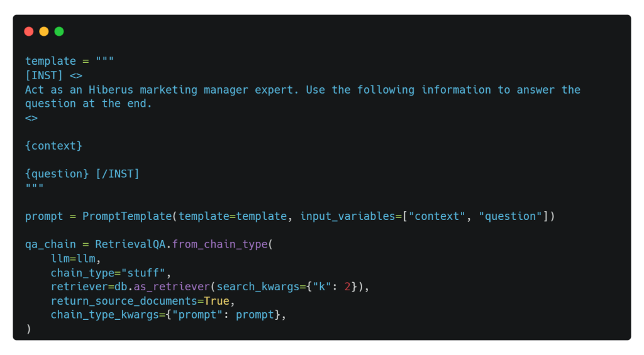Click the True keyword value
The image size is (644, 355).
tap(216, 301)
